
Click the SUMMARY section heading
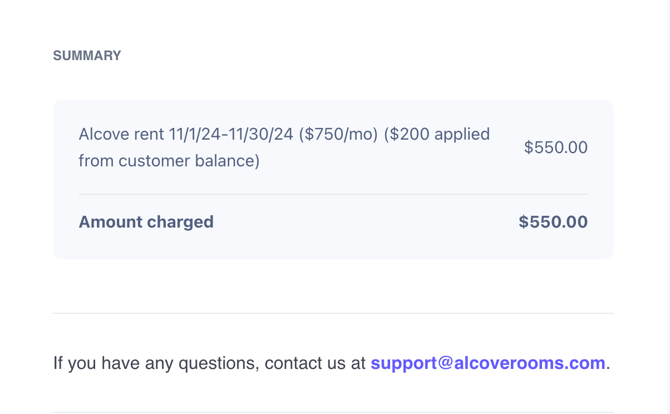point(87,56)
